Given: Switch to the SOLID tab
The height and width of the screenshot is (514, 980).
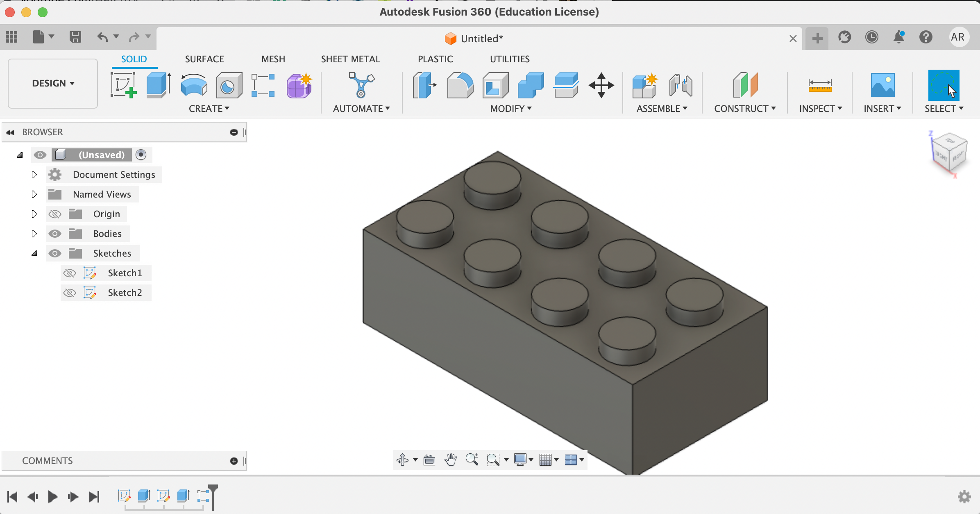Looking at the screenshot, I should click(134, 59).
